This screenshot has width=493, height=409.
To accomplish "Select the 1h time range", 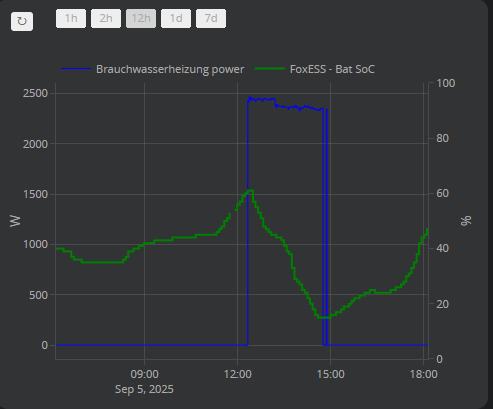I will click(x=71, y=18).
